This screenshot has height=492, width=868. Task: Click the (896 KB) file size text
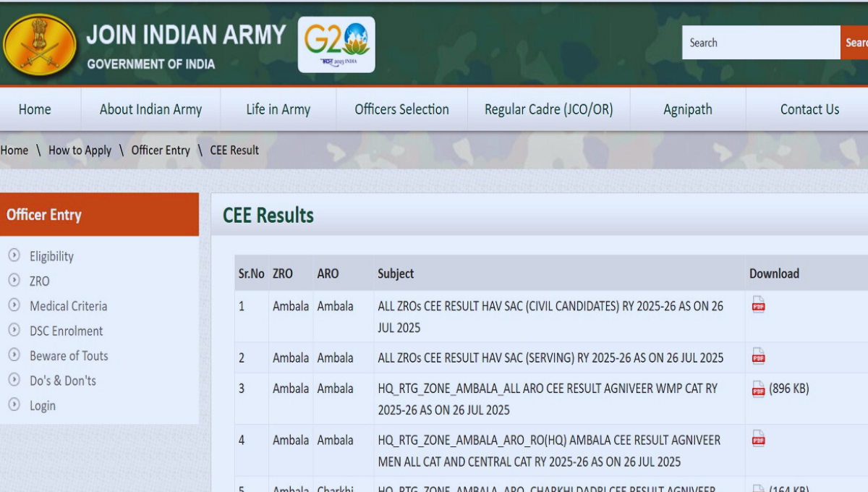[789, 389]
